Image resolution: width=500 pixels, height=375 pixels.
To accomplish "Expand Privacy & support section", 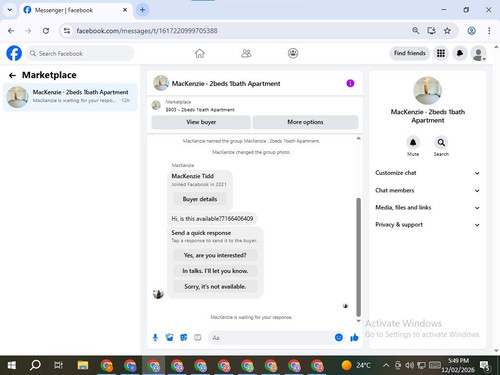I will tap(428, 225).
